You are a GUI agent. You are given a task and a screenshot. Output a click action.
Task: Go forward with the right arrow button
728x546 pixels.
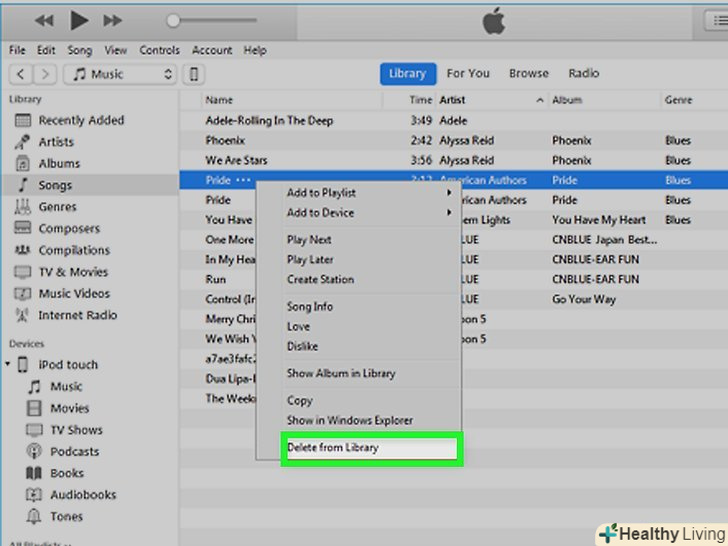pos(45,74)
